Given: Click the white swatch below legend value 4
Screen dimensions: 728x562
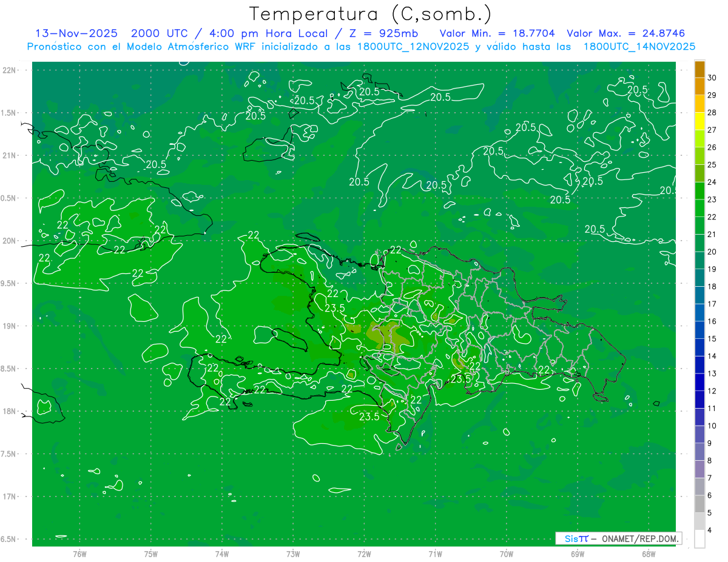Looking at the screenshot, I should pyautogui.click(x=699, y=539).
